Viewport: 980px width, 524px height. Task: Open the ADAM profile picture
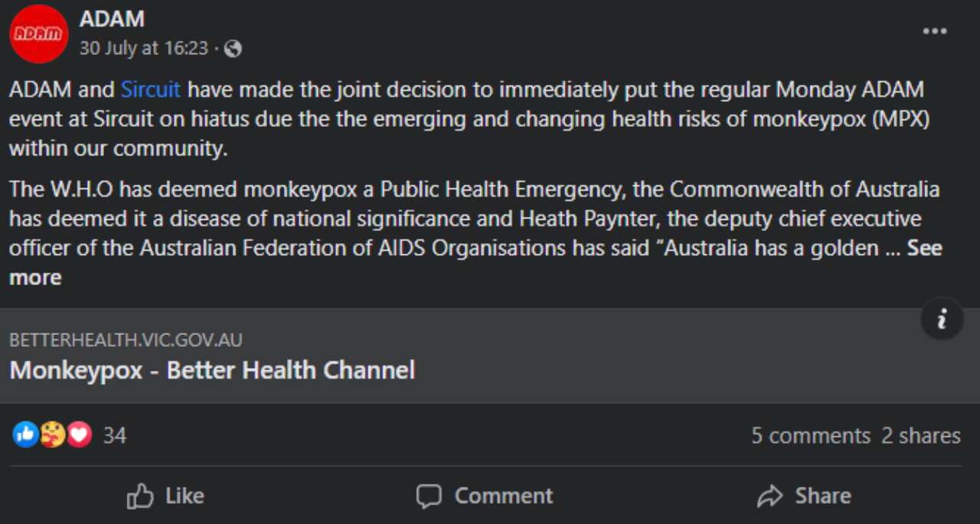(38, 34)
